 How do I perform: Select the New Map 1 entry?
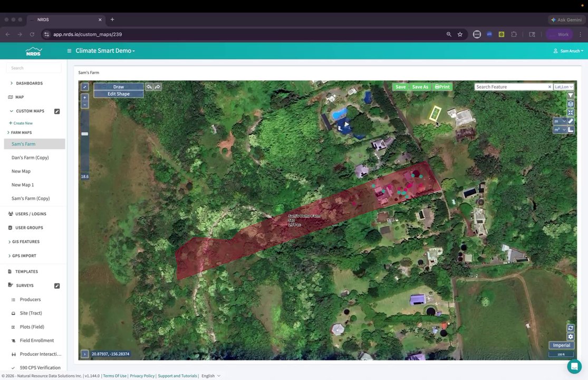click(x=23, y=185)
